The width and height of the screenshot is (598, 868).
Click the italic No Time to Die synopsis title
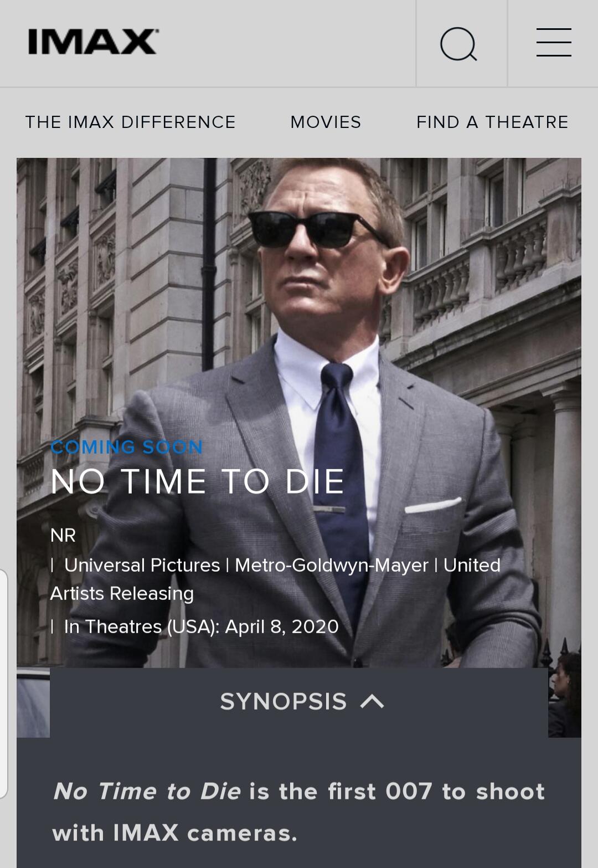[x=147, y=791]
